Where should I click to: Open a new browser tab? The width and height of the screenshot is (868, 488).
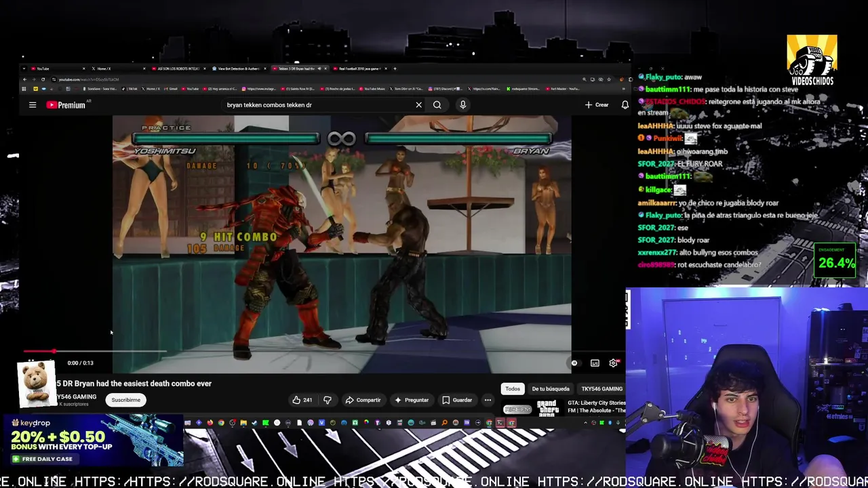point(395,68)
